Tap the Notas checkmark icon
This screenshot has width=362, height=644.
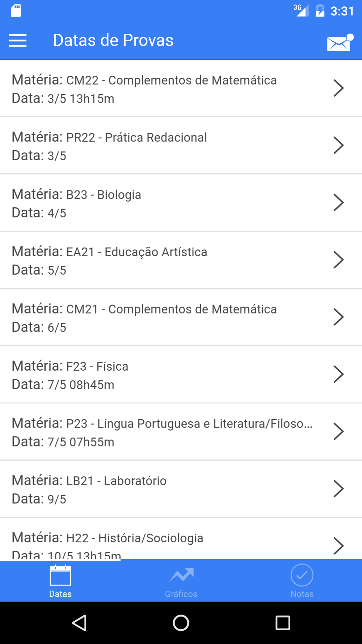tap(302, 575)
